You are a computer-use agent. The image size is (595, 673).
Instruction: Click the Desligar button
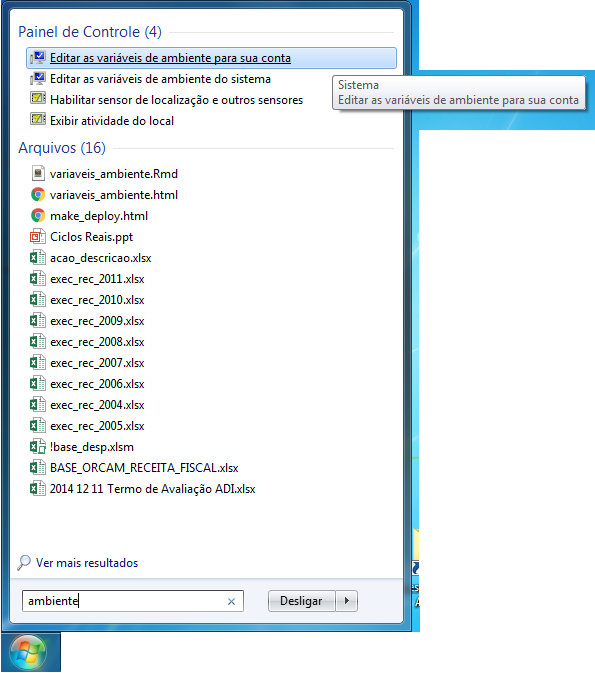click(x=301, y=601)
